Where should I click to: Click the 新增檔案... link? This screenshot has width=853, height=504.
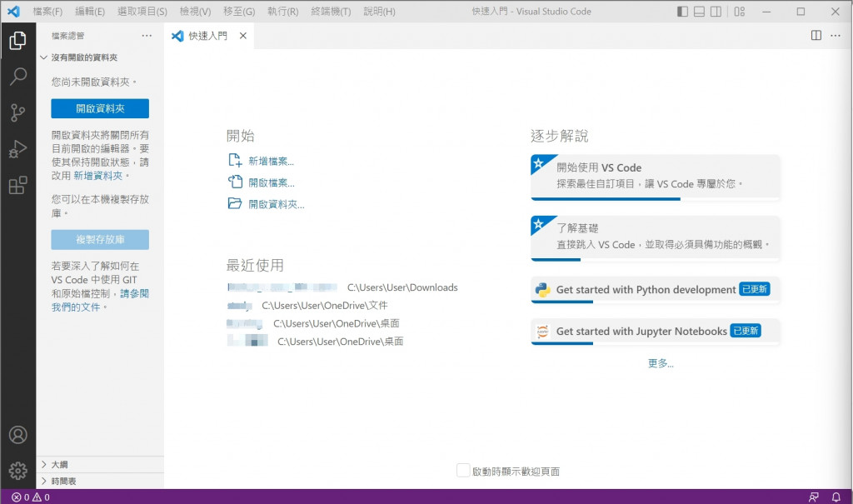(271, 161)
